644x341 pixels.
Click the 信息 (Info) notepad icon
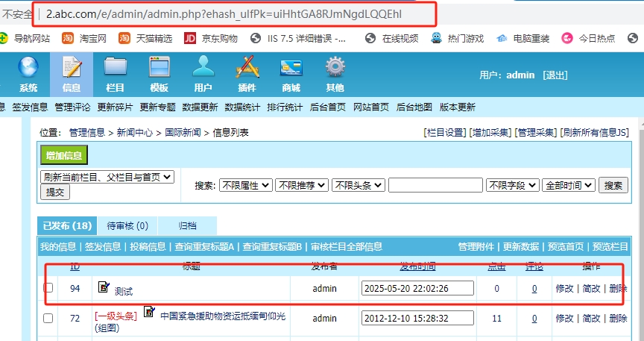click(72, 68)
